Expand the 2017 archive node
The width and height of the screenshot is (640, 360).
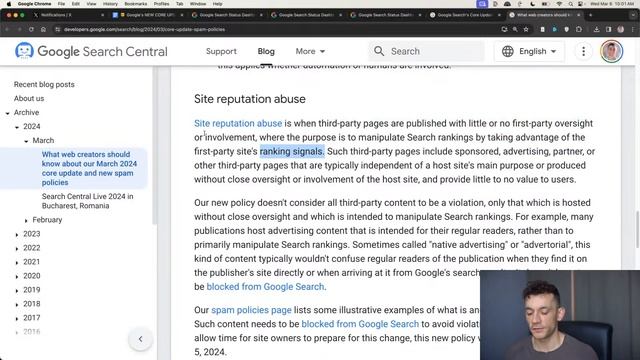tap(17, 318)
